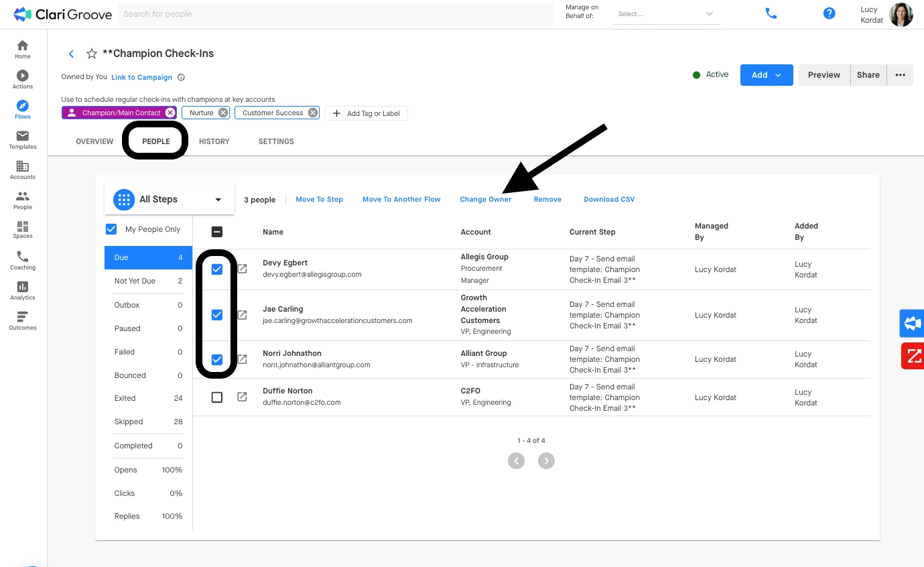This screenshot has width=924, height=567.
Task: Open Duffie Norton record in new window
Action: 243,397
